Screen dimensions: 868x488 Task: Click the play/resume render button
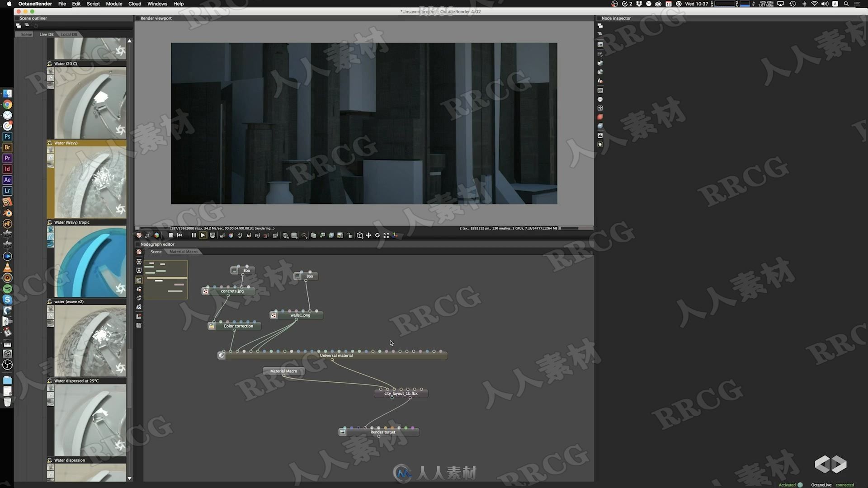coord(203,235)
